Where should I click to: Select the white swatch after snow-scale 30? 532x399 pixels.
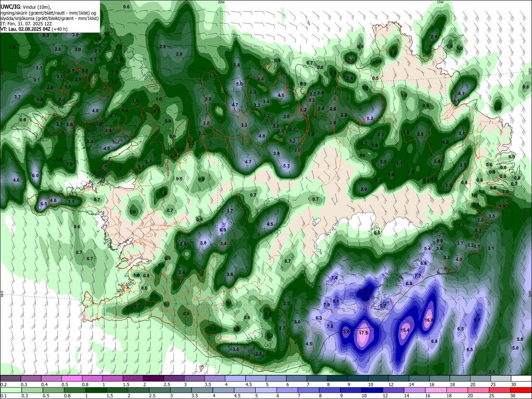tap(521, 379)
